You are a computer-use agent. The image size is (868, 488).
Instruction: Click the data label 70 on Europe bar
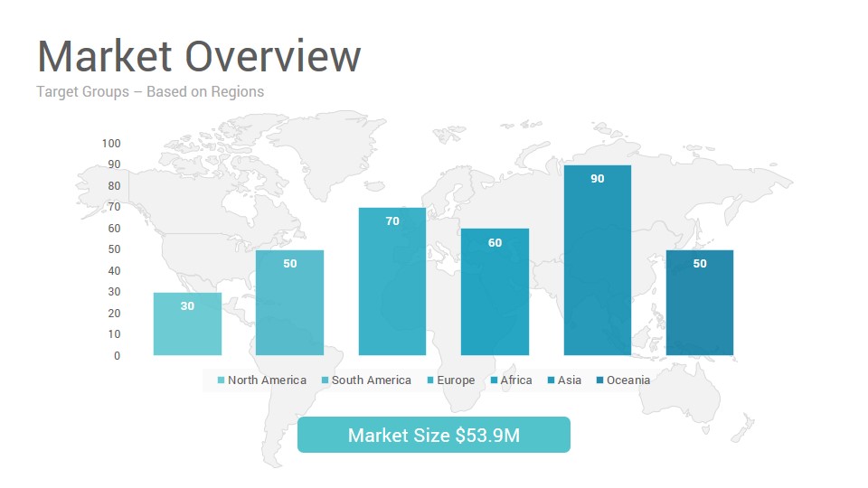point(392,221)
